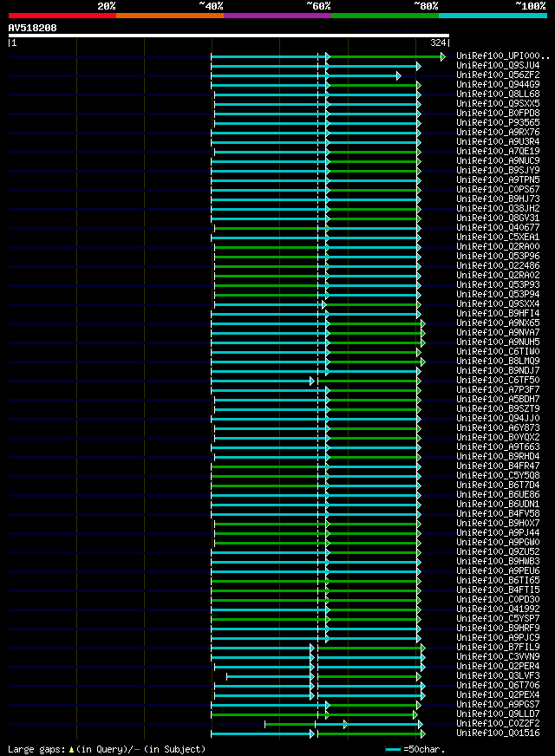
Task: Click the =50char. scale legend
Action: tap(415, 750)
